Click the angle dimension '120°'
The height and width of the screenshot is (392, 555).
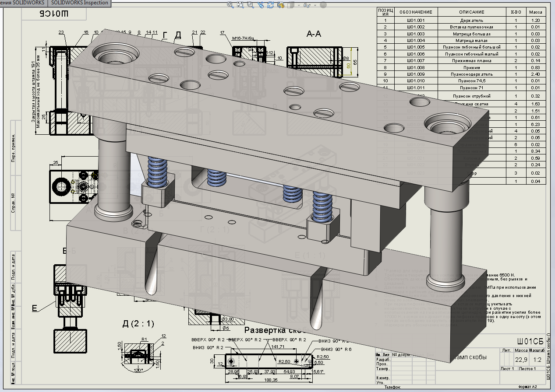point(138,370)
